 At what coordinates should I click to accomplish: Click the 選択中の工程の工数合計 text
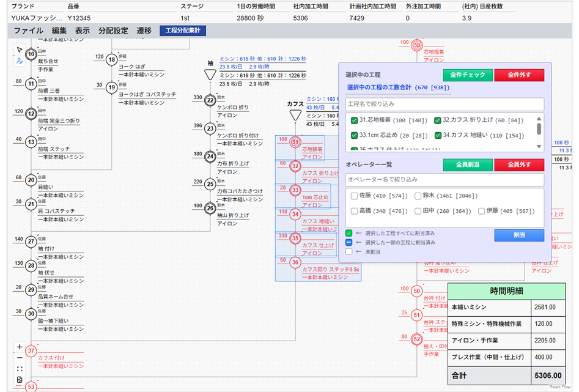click(398, 87)
